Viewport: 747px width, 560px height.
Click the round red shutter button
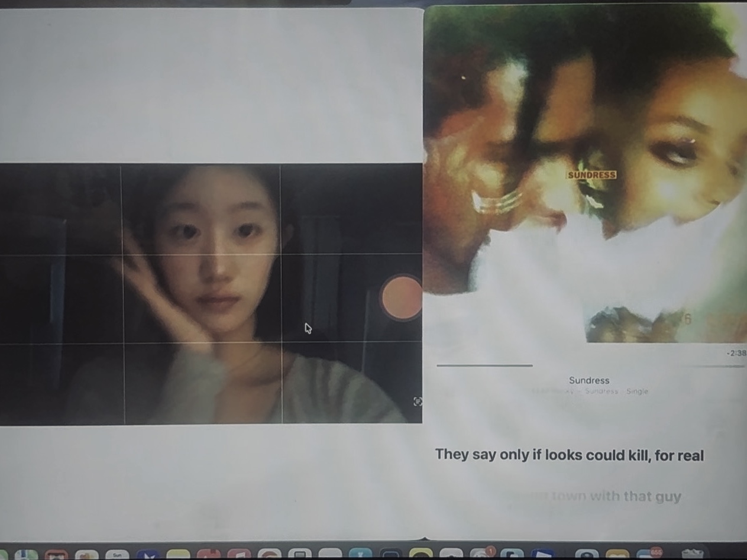(x=402, y=297)
